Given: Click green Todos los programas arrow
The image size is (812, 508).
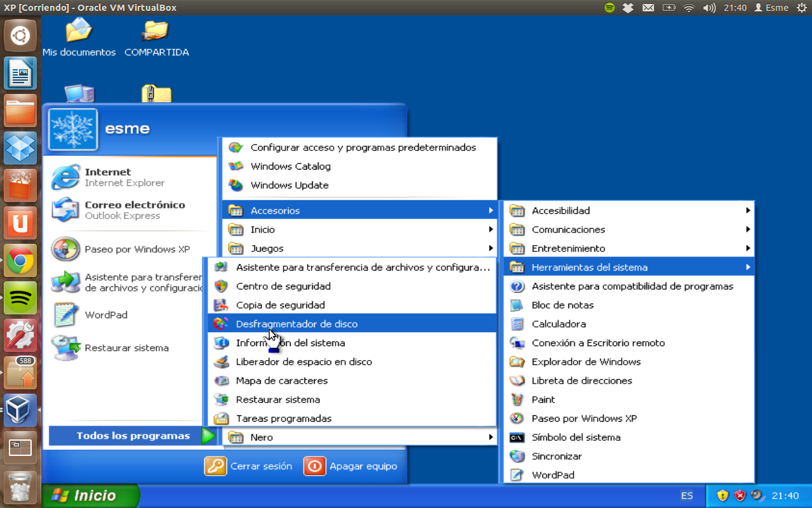Looking at the screenshot, I should (208, 436).
